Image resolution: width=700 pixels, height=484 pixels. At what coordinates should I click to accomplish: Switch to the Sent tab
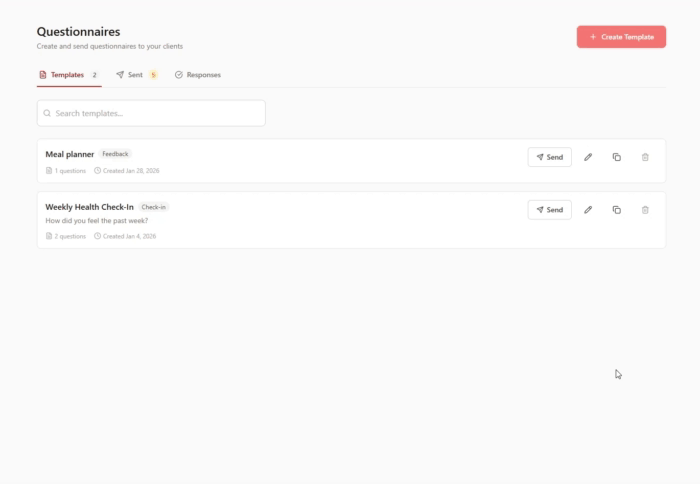(135, 75)
